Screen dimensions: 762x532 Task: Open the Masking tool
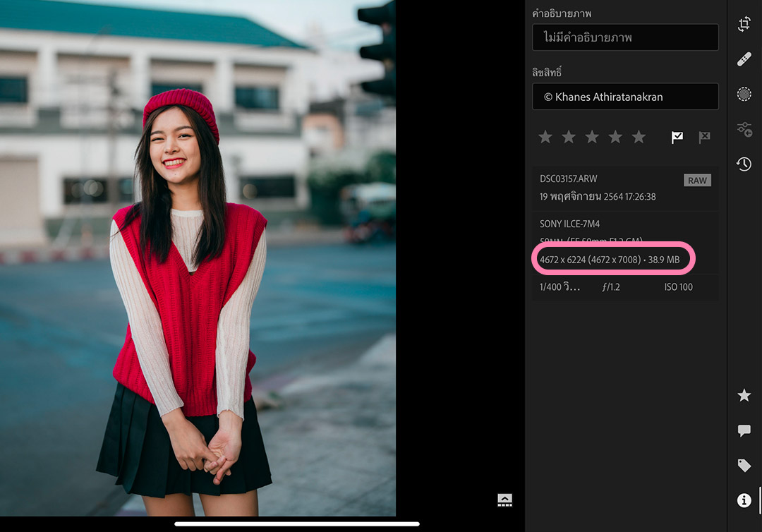pos(744,94)
